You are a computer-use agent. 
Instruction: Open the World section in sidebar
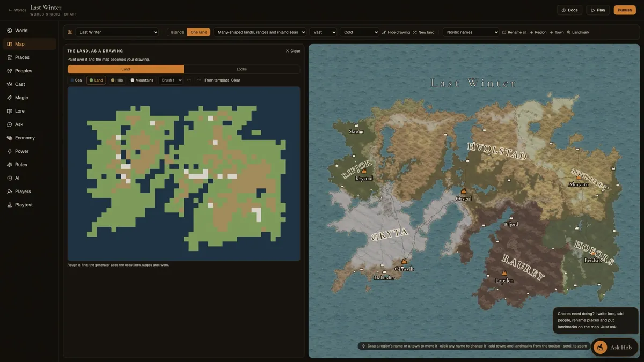(x=30, y=31)
